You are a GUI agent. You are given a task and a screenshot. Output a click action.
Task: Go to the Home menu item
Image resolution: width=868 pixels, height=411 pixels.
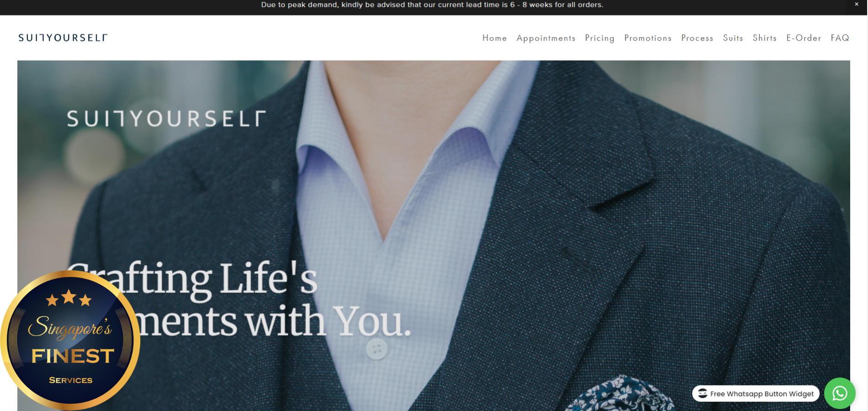coord(494,38)
